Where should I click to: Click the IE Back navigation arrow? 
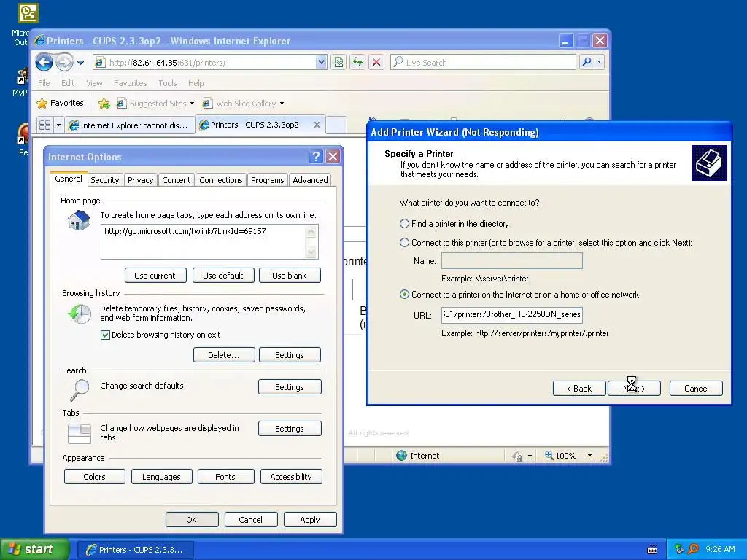point(44,62)
